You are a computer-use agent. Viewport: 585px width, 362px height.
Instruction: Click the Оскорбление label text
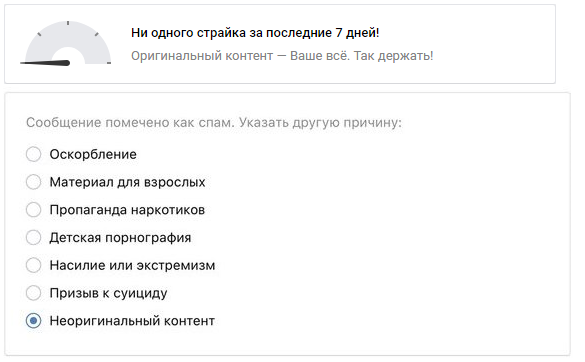tap(93, 155)
